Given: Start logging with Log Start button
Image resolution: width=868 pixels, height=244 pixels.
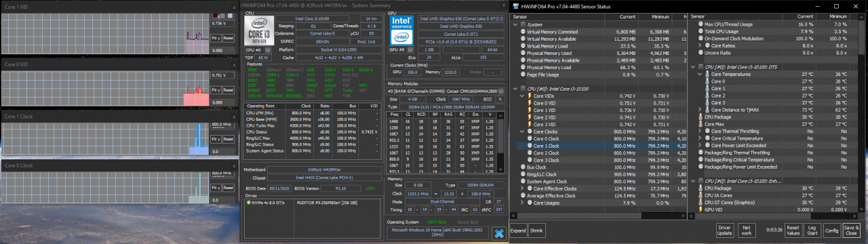Looking at the screenshot, I should [x=812, y=230].
